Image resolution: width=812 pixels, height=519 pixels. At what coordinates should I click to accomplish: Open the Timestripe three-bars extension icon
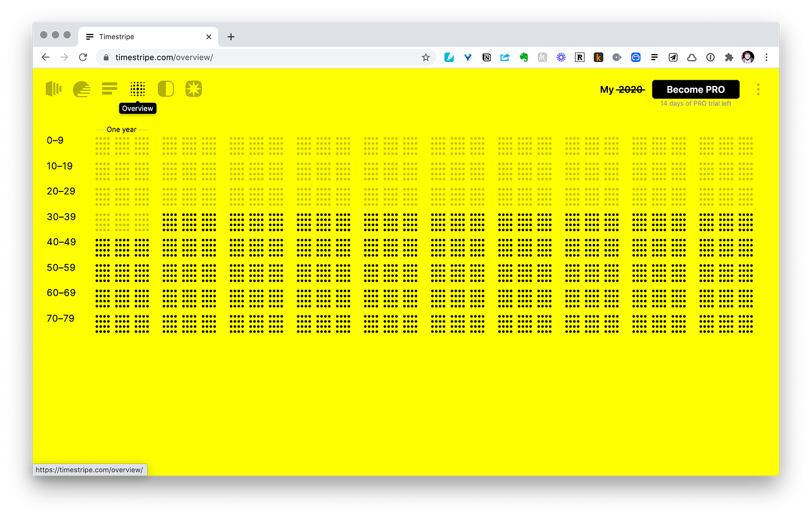point(654,57)
